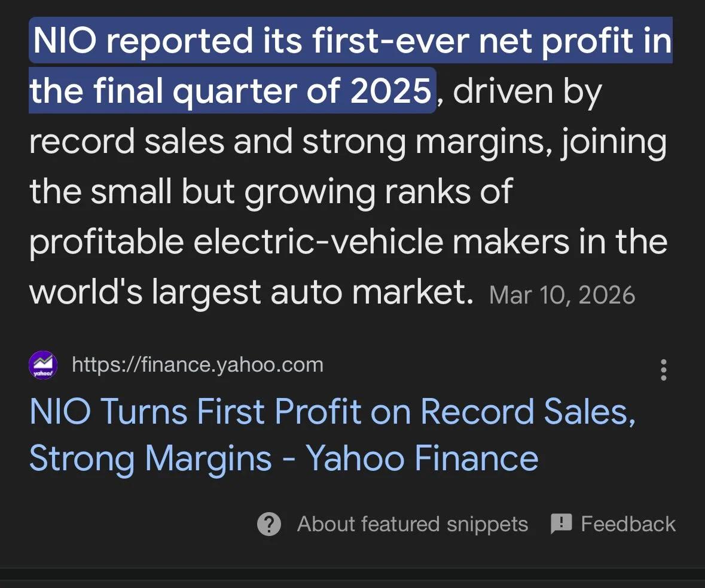This screenshot has height=588, width=705.
Task: Expand the featured snippet options menu
Action: (664, 370)
